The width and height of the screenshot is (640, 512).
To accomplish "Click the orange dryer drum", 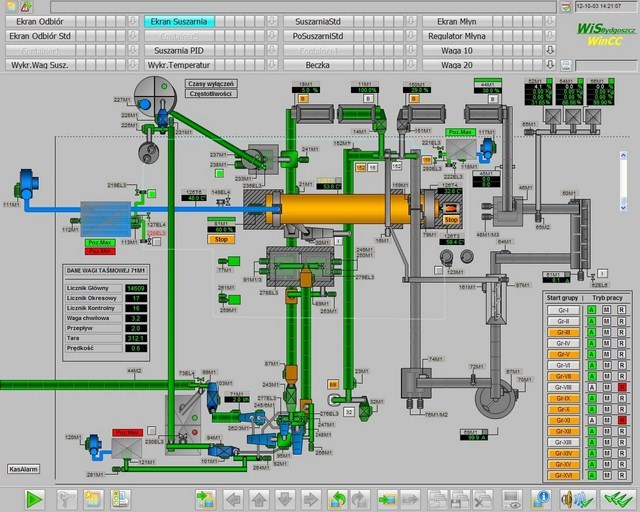I will pyautogui.click(x=345, y=209).
